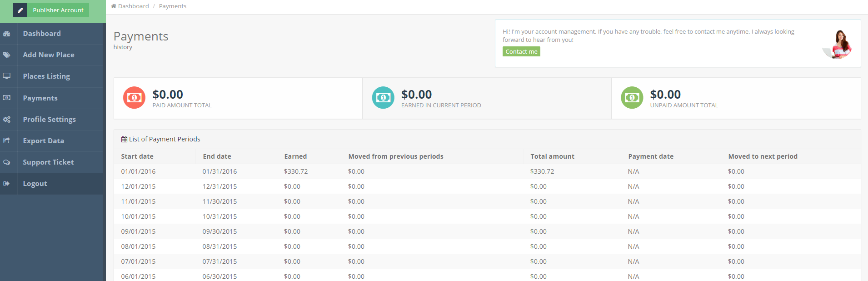868x281 pixels.
Task: Click the pencil edit icon beside Publisher Account
Action: [20, 10]
